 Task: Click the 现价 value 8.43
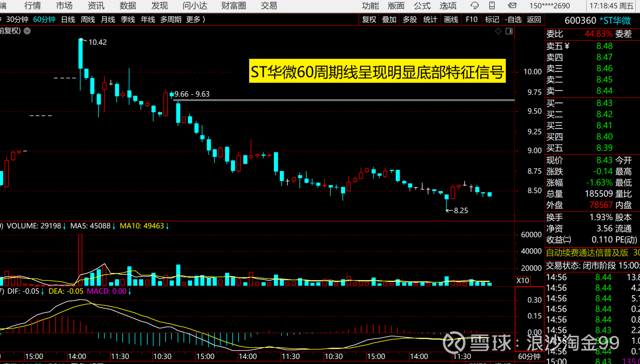click(604, 160)
